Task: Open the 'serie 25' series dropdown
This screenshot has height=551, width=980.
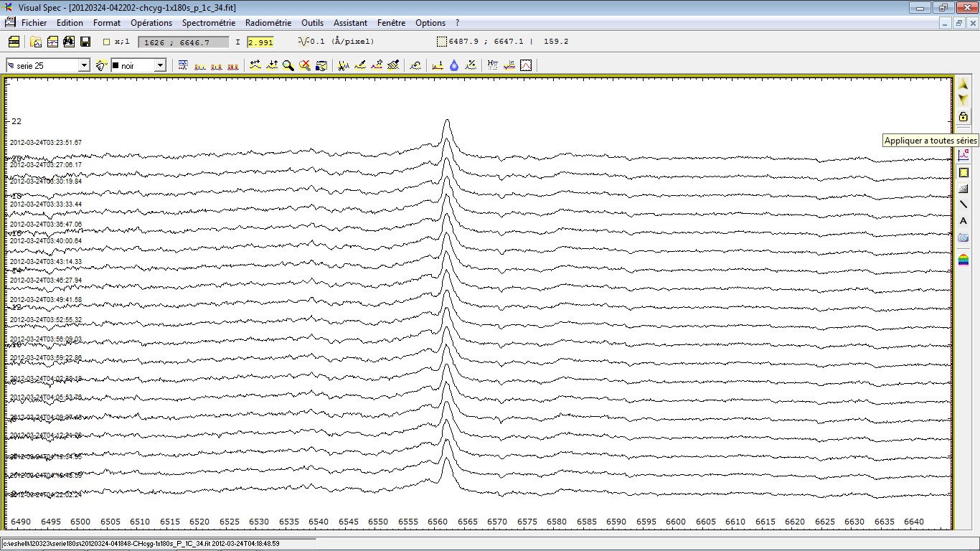Action: pyautogui.click(x=84, y=65)
